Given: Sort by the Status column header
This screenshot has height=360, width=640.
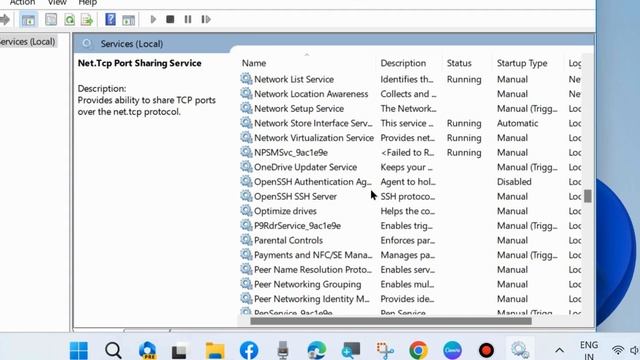Looking at the screenshot, I should tap(459, 63).
